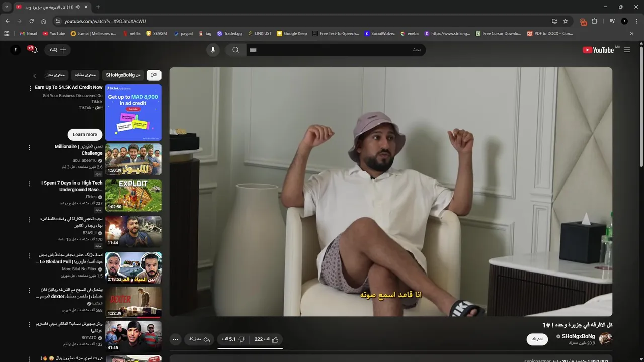Image resolution: width=644 pixels, height=362 pixels.
Task: Click the install app icon in address bar
Action: 554,21
